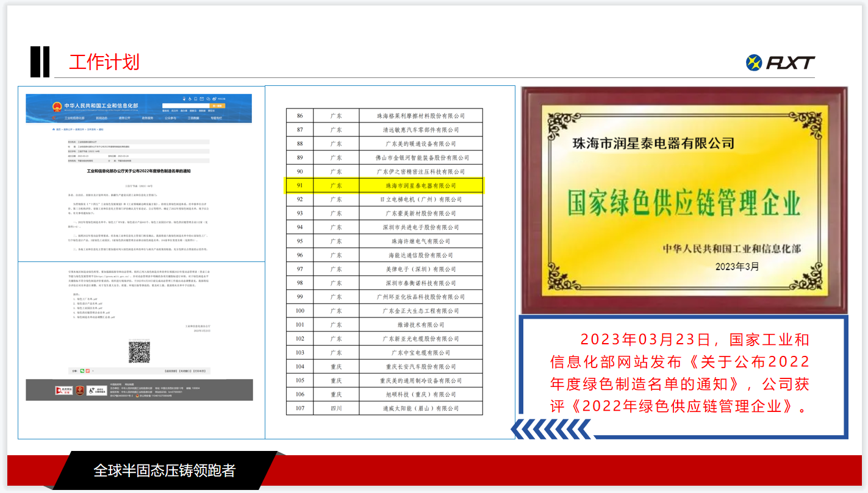Viewport: 868px width, 493px height.
Task: Click the green WeChat share icon
Action: 82,371
